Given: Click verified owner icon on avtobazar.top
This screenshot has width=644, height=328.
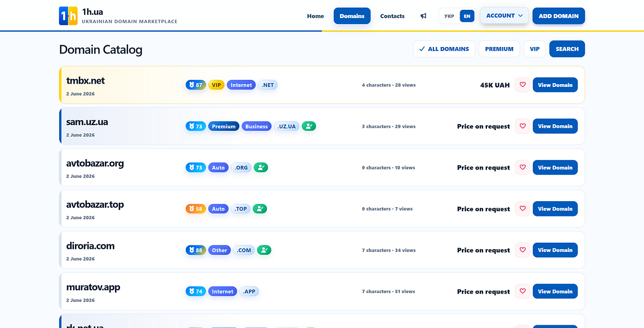Looking at the screenshot, I should click(x=259, y=209).
